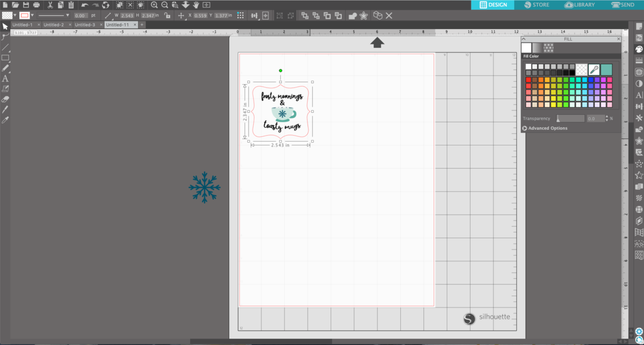Click the Transparency percent field
644x345 pixels.
coord(595,119)
